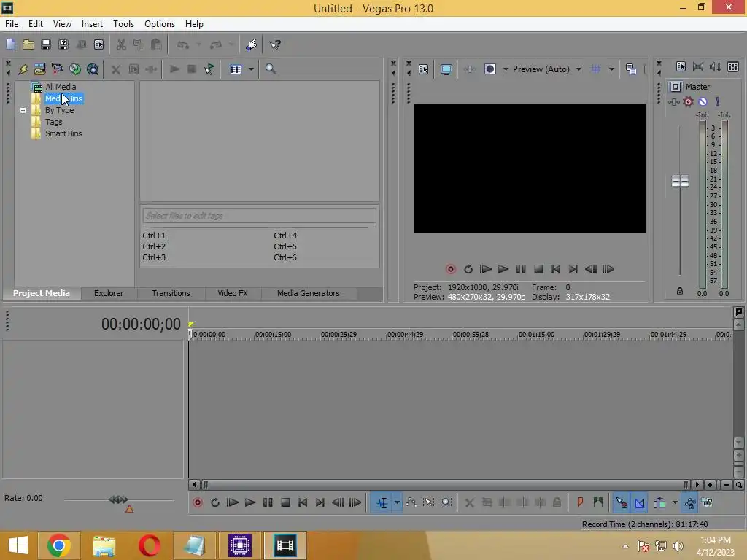The height and width of the screenshot is (560, 747).
Task: Click the Paste clipboard icon
Action: (x=156, y=44)
